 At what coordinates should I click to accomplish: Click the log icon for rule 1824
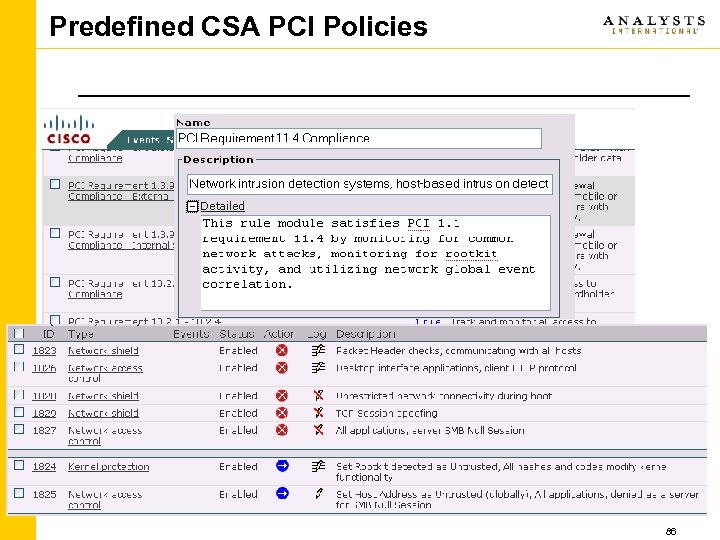318,466
